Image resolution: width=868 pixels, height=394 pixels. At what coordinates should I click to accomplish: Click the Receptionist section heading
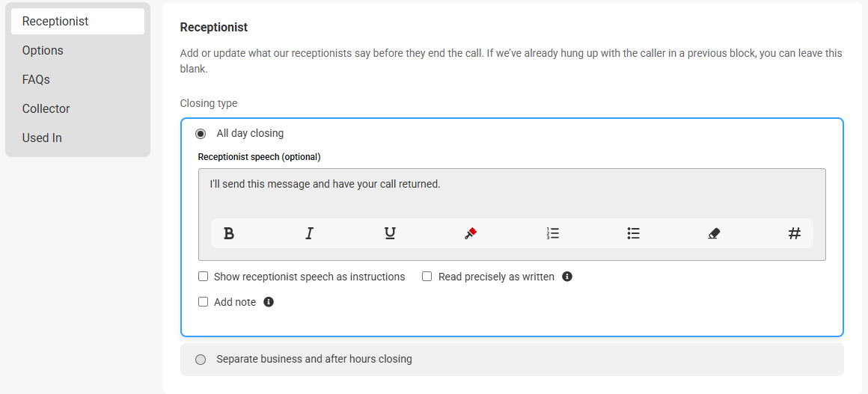pos(214,27)
